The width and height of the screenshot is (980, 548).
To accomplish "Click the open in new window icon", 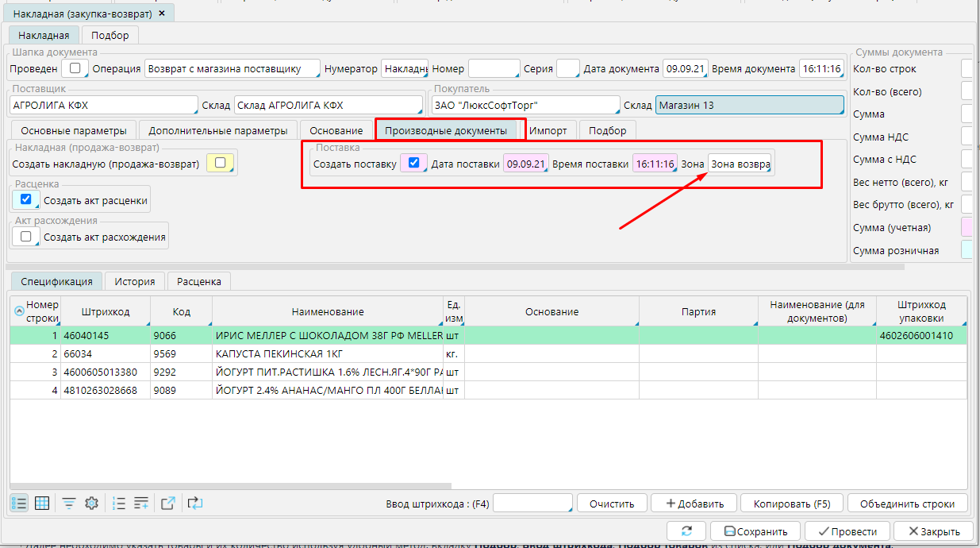I will click(167, 503).
